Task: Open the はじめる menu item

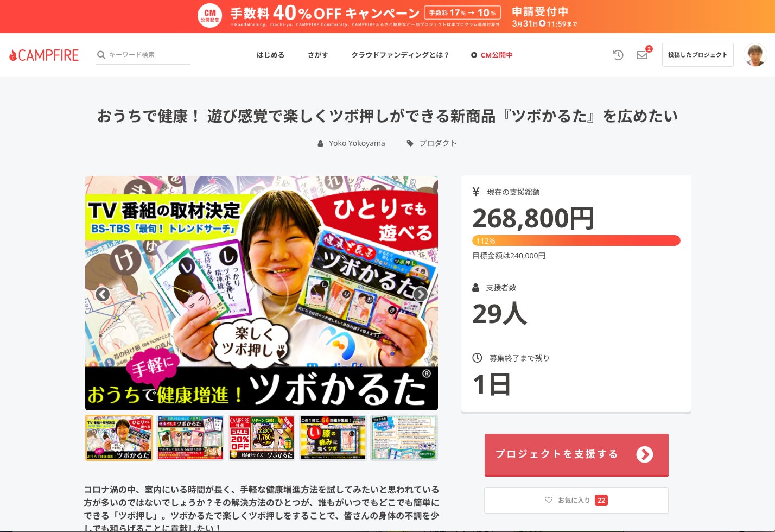Action: coord(270,55)
